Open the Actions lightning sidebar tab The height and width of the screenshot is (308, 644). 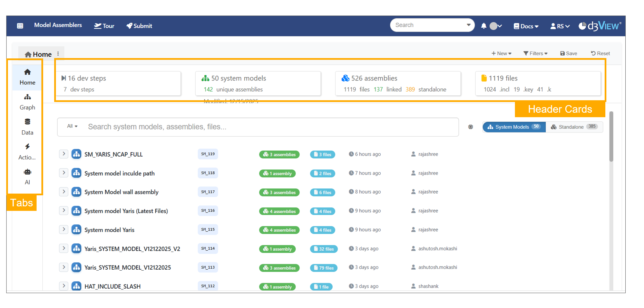(x=27, y=152)
